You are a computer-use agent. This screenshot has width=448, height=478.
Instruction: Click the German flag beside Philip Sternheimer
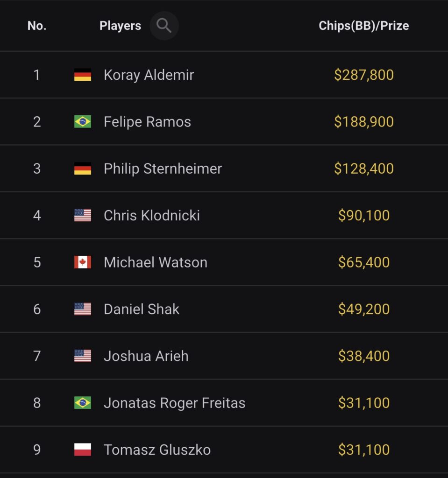(83, 169)
